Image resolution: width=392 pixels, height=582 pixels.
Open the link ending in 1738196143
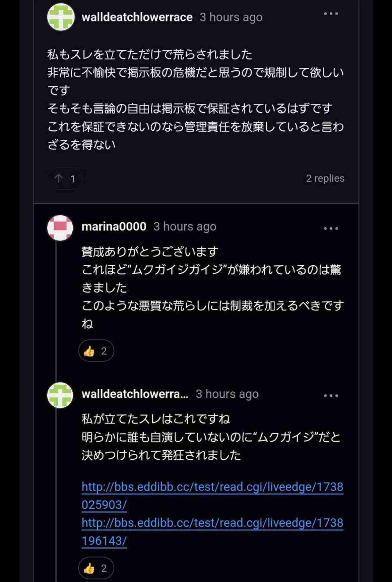click(212, 531)
